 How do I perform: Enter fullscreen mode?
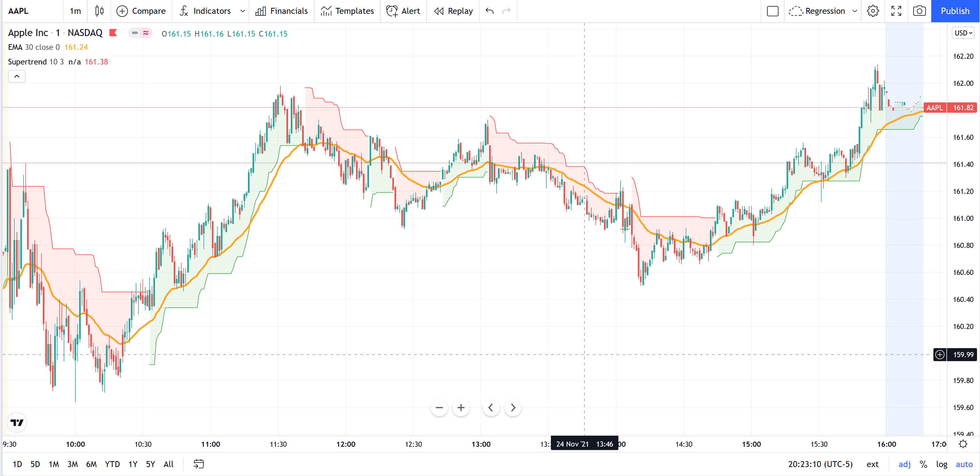896,11
